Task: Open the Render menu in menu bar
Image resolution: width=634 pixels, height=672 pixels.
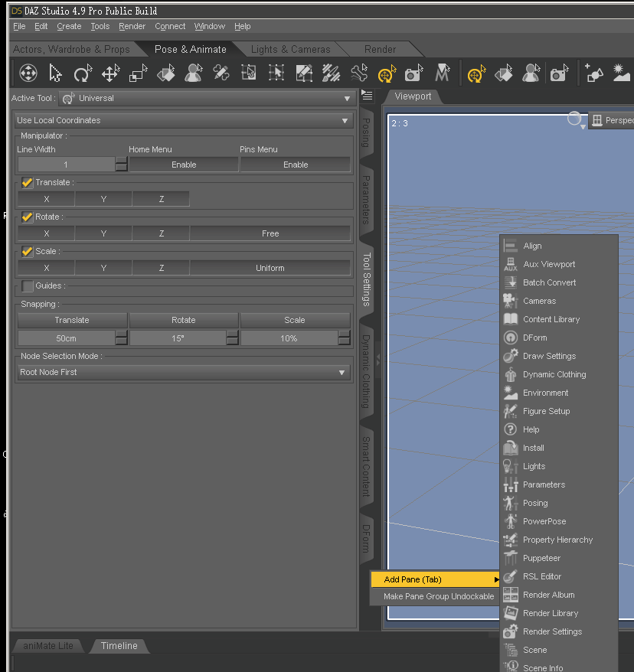Action: click(x=132, y=26)
